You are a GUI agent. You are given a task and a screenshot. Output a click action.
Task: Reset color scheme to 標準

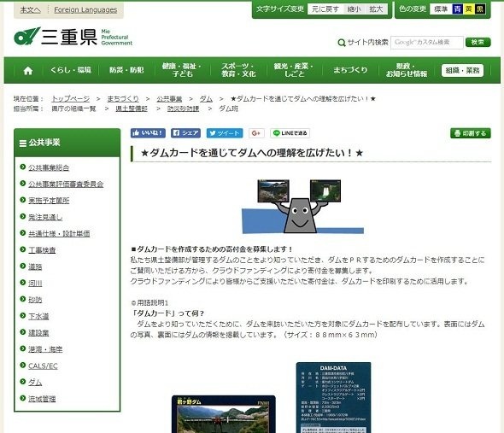click(441, 9)
